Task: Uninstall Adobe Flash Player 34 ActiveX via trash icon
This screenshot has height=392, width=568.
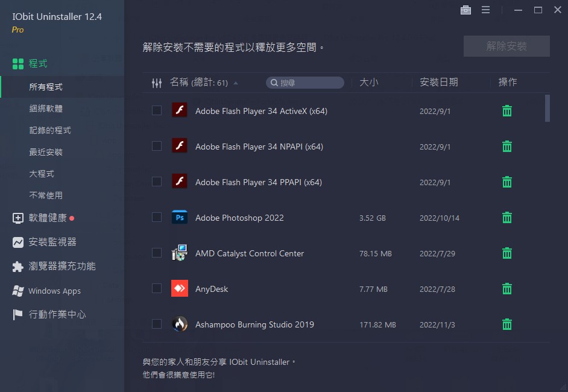Action: pyautogui.click(x=506, y=111)
